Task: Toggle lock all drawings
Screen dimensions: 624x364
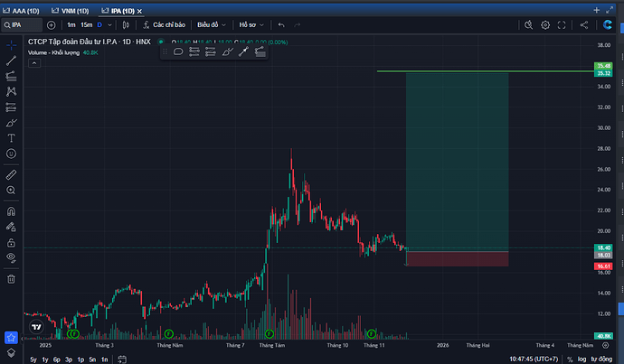Action: (11, 242)
